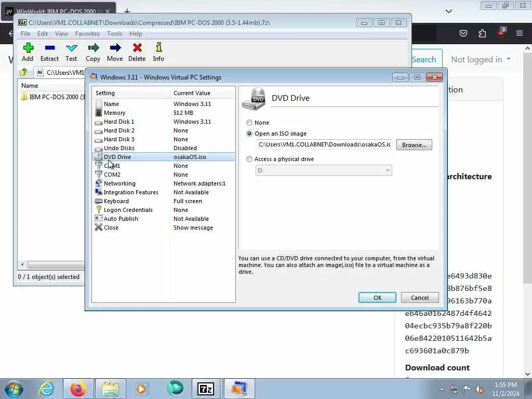Click the Current Value column header
This screenshot has width=532, height=399.
pyautogui.click(x=203, y=93)
